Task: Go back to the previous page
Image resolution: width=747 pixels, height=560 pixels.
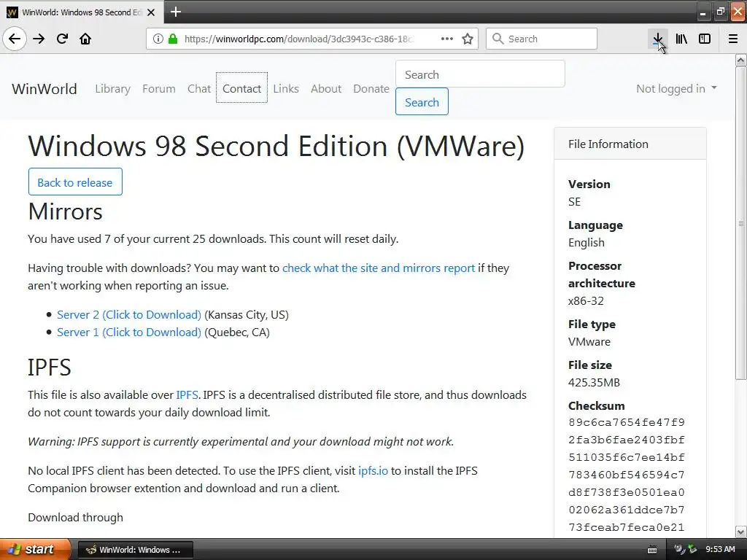Action: coord(15,39)
